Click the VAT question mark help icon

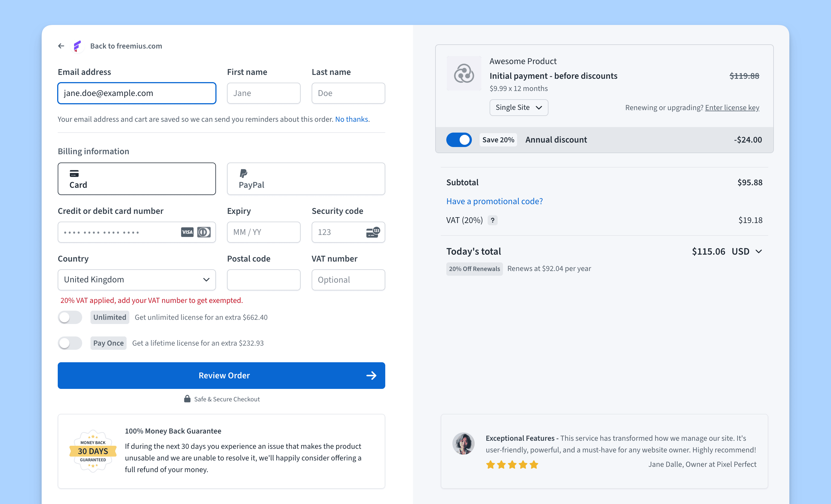tap(492, 220)
